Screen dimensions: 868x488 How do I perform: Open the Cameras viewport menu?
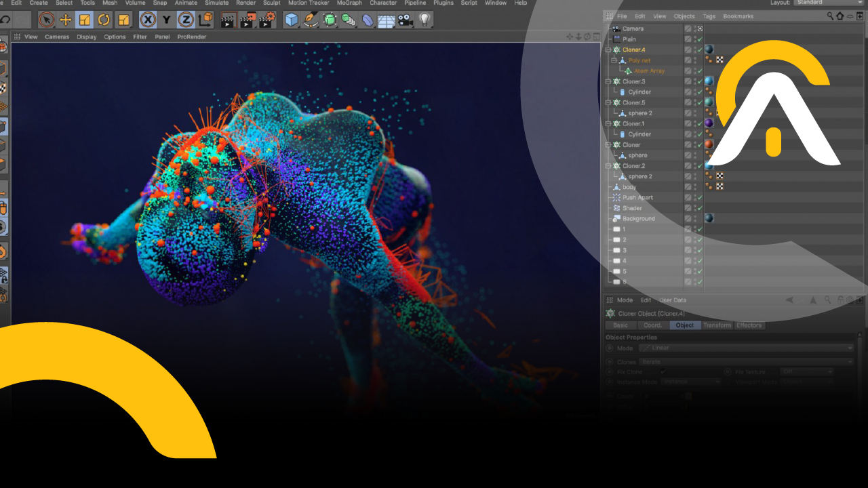(57, 37)
